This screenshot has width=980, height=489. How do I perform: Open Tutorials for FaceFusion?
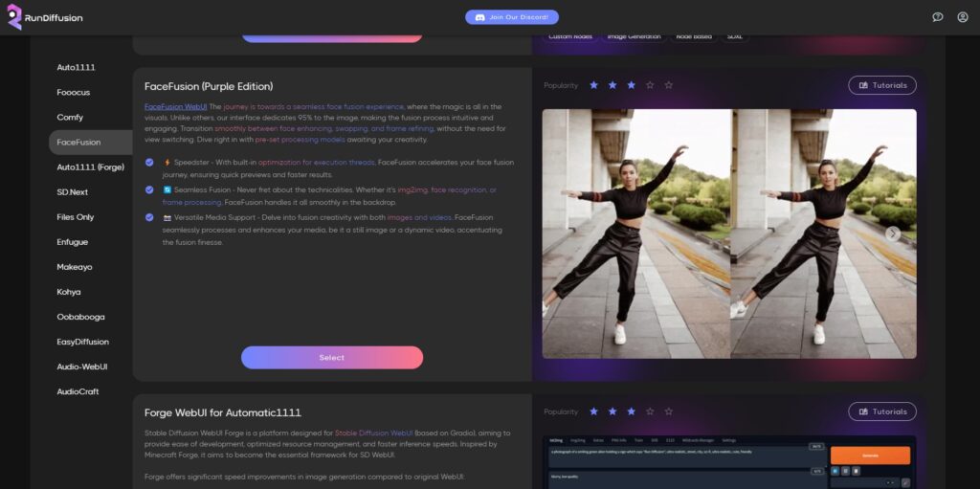point(881,85)
